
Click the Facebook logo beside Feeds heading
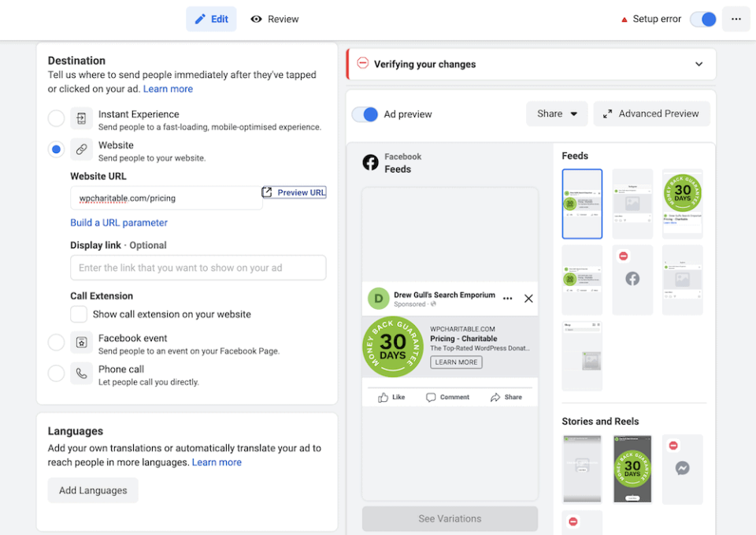[x=370, y=162]
